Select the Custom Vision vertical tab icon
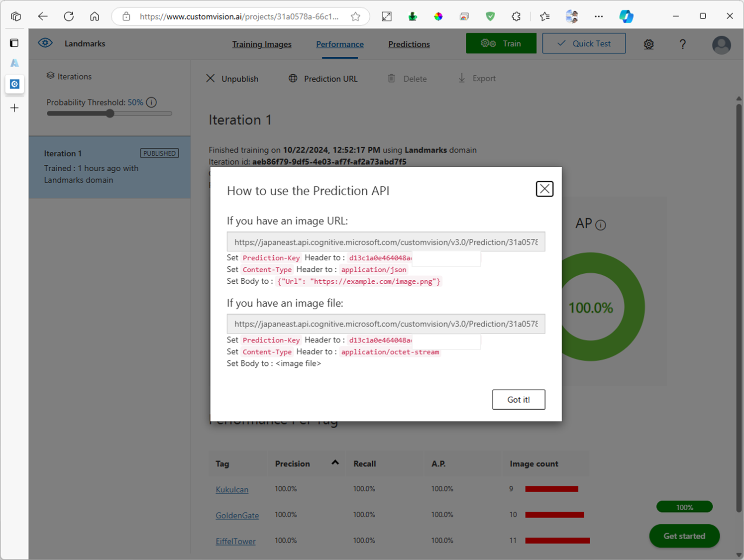This screenshot has width=744, height=560. pyautogui.click(x=14, y=84)
